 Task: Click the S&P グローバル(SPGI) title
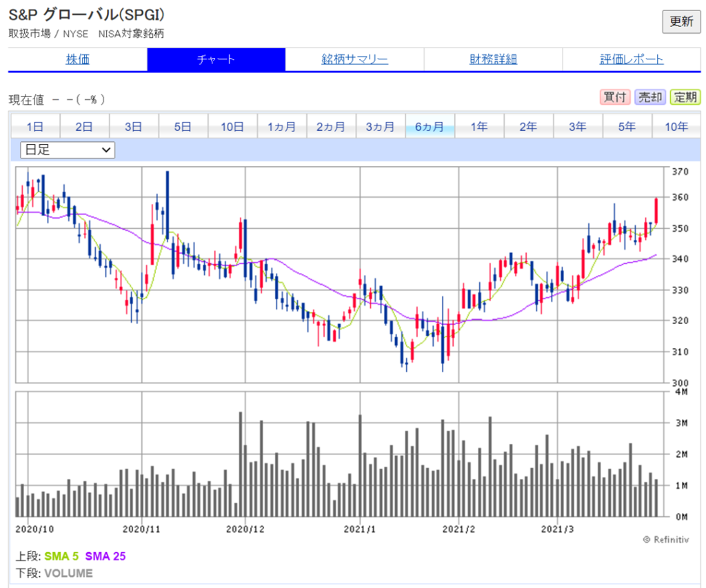[86, 15]
